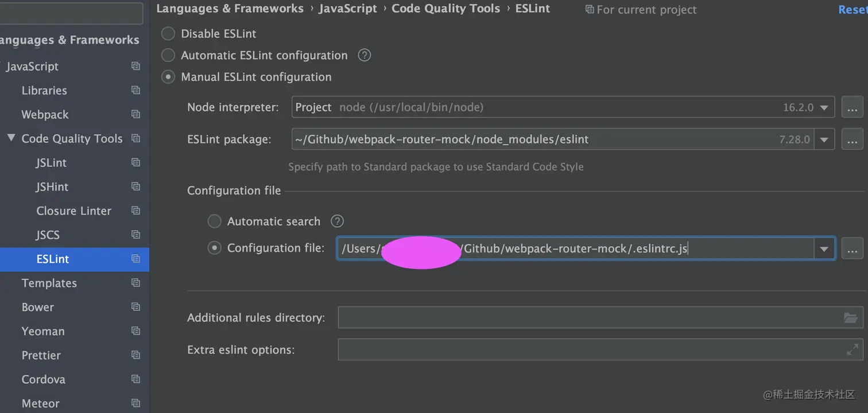Click project-level icon next to Webpack
Viewport: 868px width, 413px height.
click(x=135, y=115)
